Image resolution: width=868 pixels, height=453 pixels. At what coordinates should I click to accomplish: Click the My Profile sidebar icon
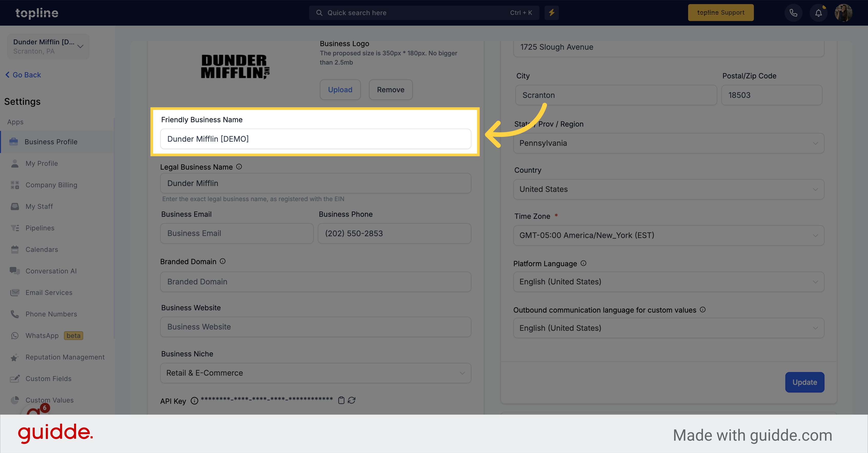(14, 163)
